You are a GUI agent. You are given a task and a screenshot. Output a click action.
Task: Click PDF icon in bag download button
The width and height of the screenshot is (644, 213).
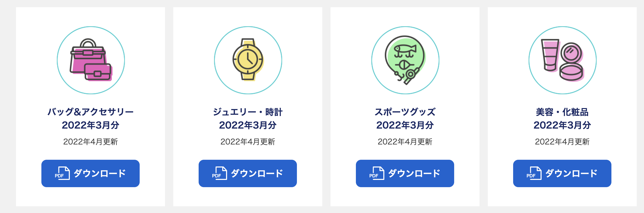point(62,173)
